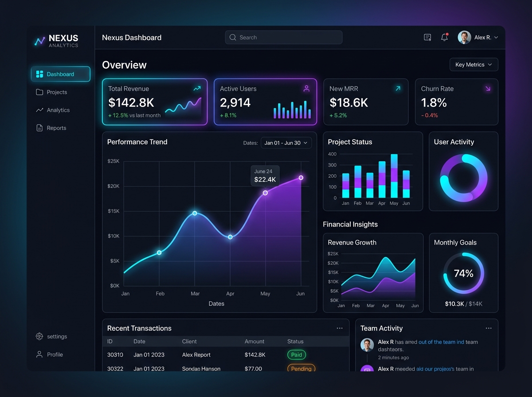Click the Total Revenue trend arrow icon
This screenshot has width=532, height=397.
[197, 89]
